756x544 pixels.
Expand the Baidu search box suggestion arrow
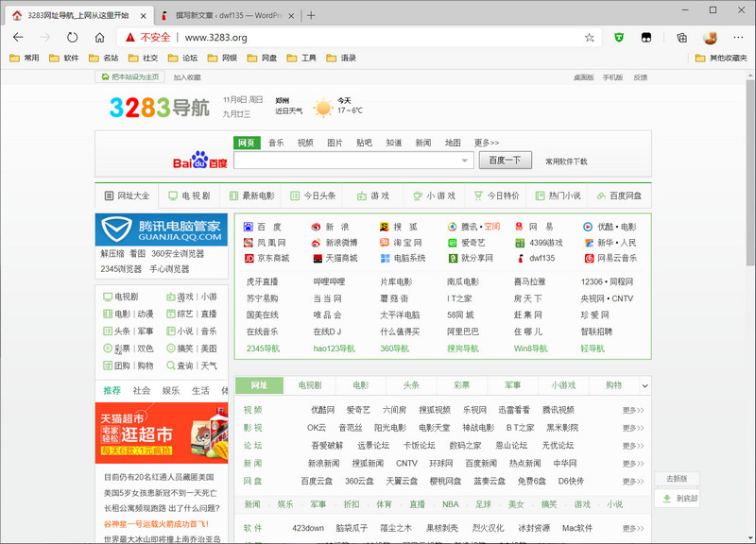464,161
